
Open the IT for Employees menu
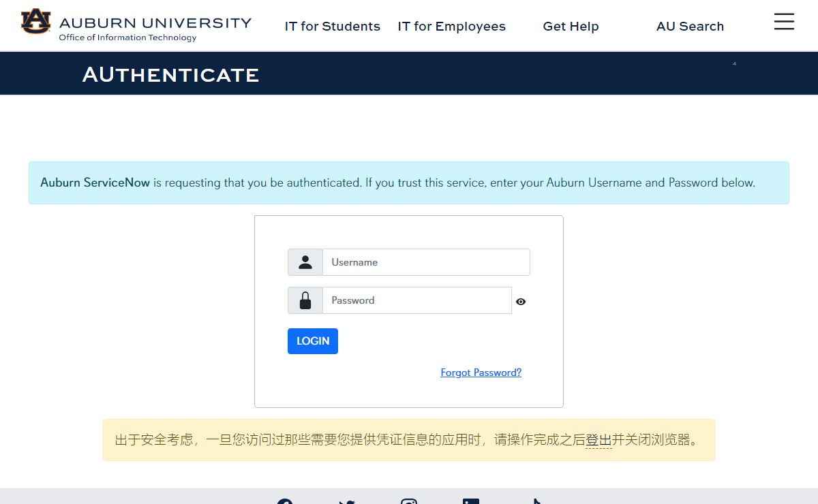[x=452, y=27]
